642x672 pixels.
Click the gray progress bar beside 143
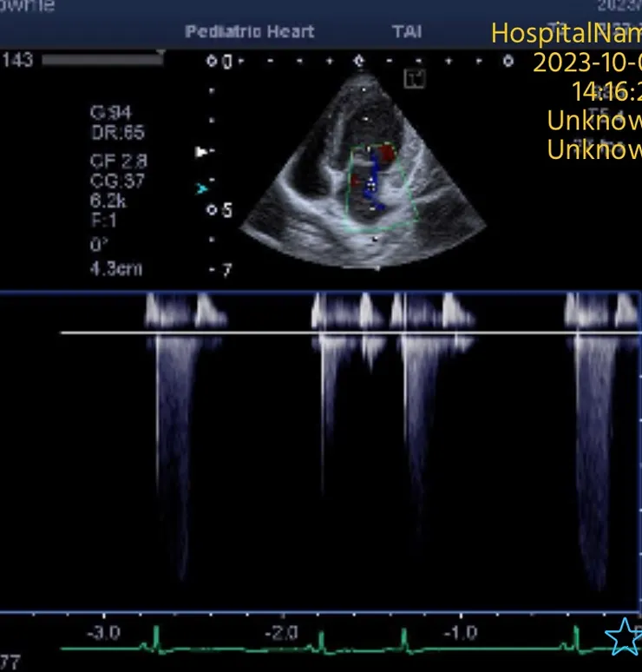[x=102, y=60]
